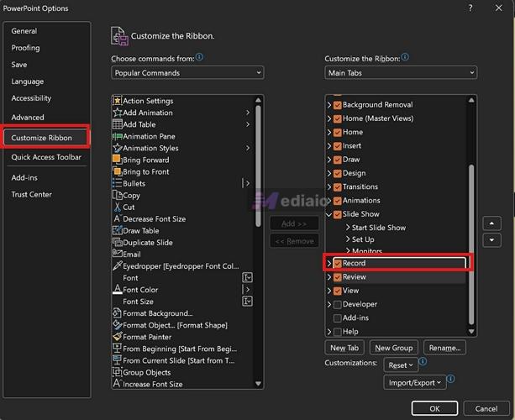Image resolution: width=515 pixels, height=420 pixels.
Task: Click the Format Painter brush icon
Action: click(x=118, y=337)
